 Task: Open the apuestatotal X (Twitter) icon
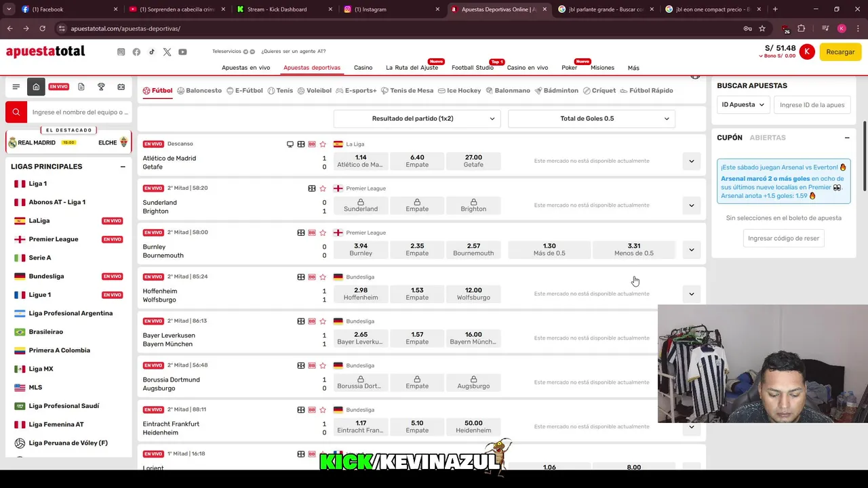pyautogui.click(x=167, y=52)
